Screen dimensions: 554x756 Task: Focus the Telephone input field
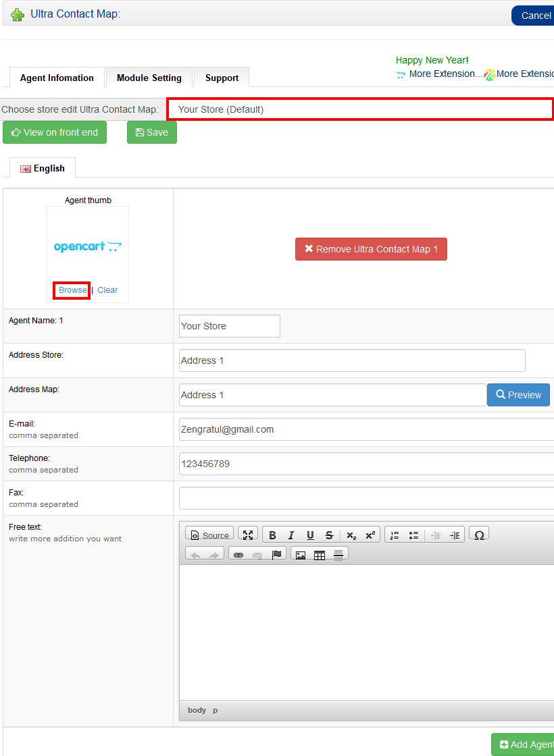pos(365,464)
